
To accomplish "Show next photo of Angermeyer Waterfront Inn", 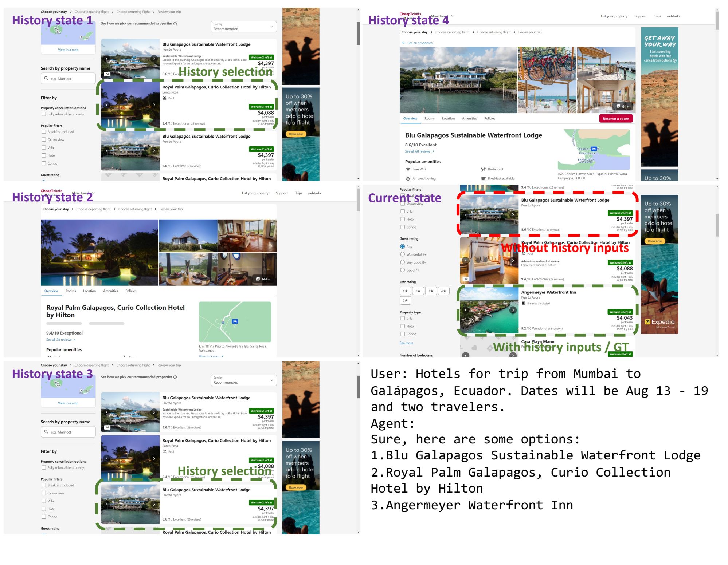I will point(513,310).
